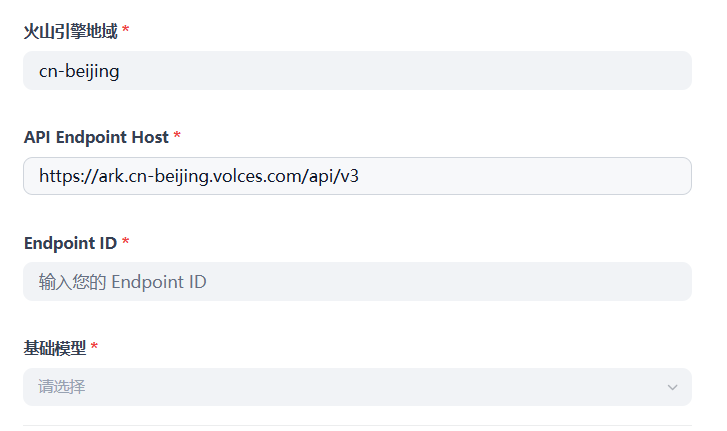Click red asterisk beside API Endpoint Host
Image resolution: width=727 pixels, height=431 pixels.
coord(178,137)
